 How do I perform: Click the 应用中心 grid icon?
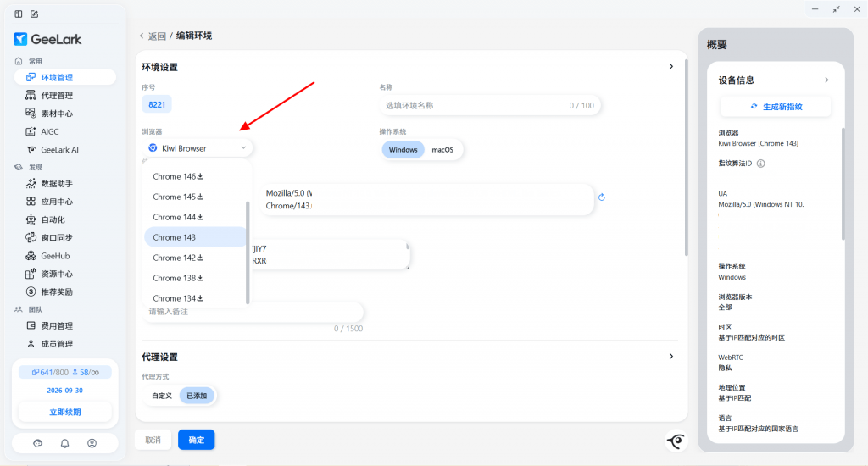pyautogui.click(x=31, y=202)
